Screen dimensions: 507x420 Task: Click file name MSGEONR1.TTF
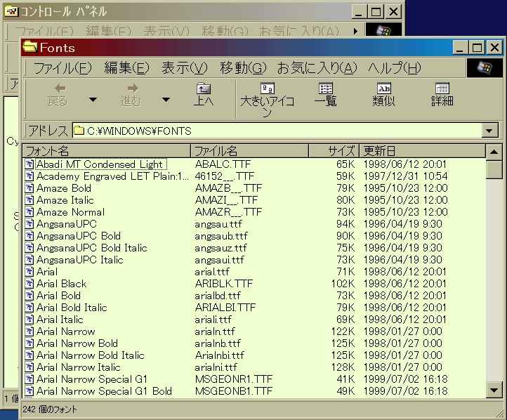233,379
